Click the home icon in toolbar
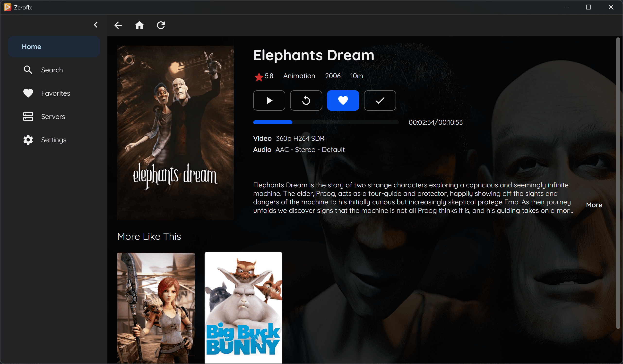The width and height of the screenshot is (623, 364). (x=139, y=25)
